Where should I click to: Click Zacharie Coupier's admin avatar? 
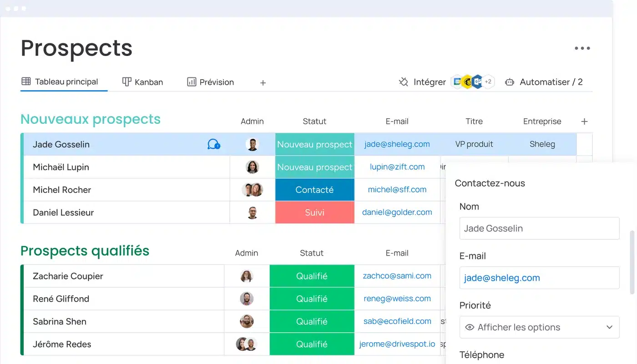[x=247, y=276]
